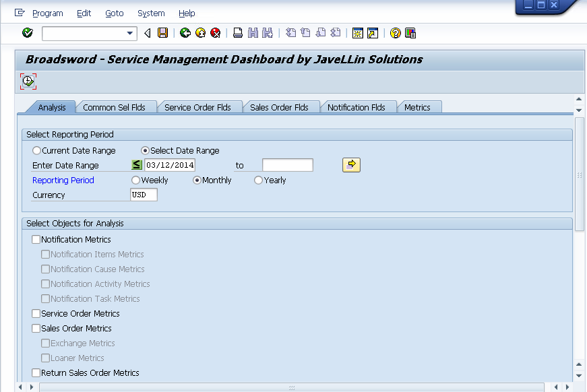
Task: Switch to the Metrics tab
Action: coord(417,107)
